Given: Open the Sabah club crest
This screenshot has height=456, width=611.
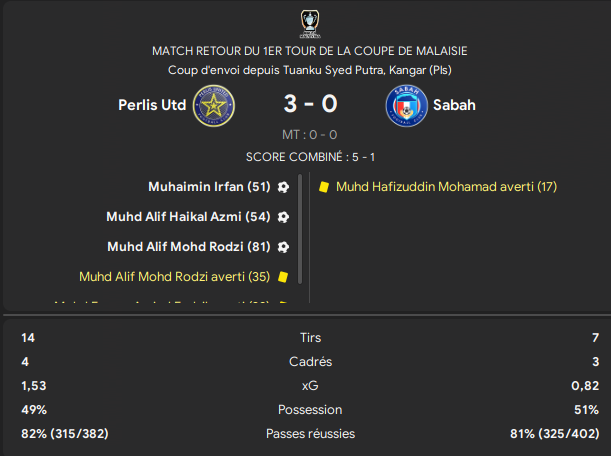Looking at the screenshot, I should (406, 106).
